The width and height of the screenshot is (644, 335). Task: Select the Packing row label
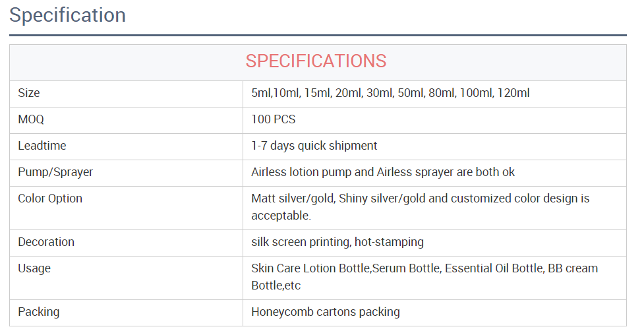tap(39, 312)
